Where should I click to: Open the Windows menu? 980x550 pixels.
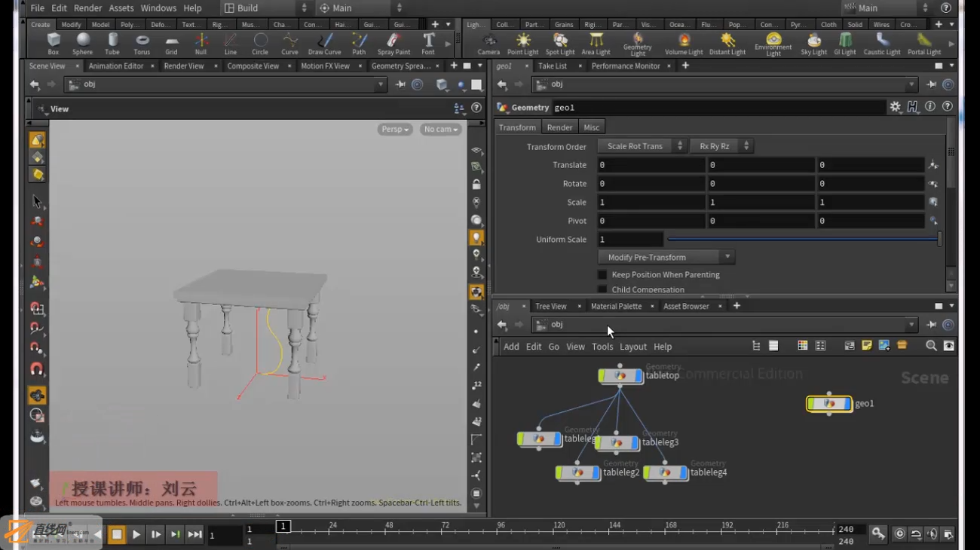click(158, 8)
